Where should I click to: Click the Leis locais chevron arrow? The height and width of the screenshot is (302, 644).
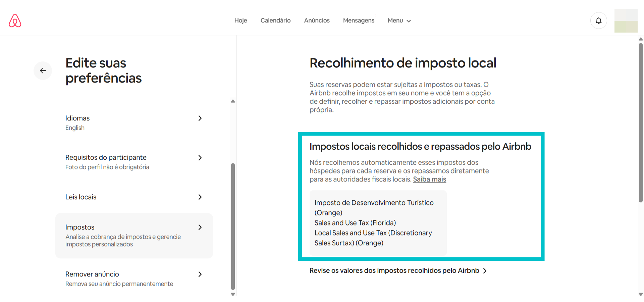coord(200,197)
